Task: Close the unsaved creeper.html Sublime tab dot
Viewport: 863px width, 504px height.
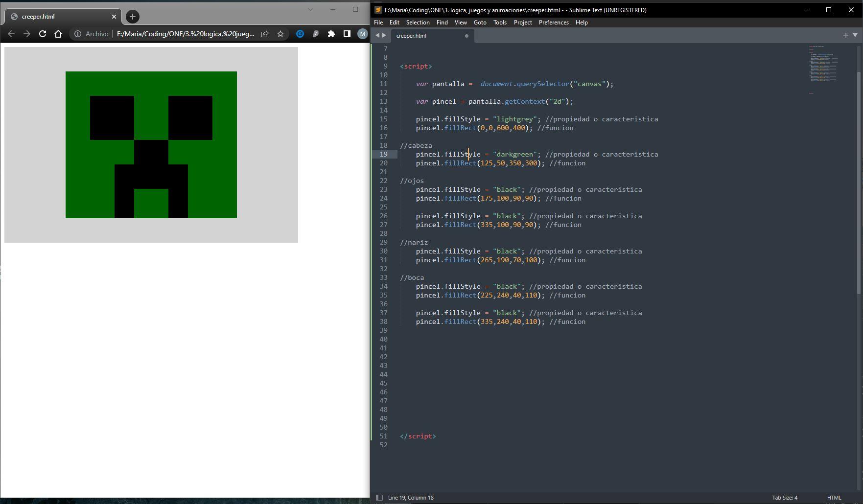Action: [466, 36]
